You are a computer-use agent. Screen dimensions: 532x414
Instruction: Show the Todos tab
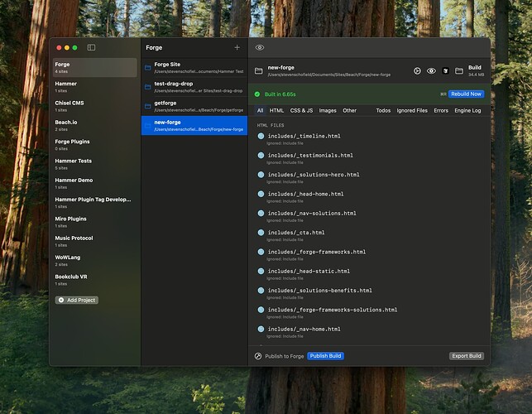click(383, 111)
